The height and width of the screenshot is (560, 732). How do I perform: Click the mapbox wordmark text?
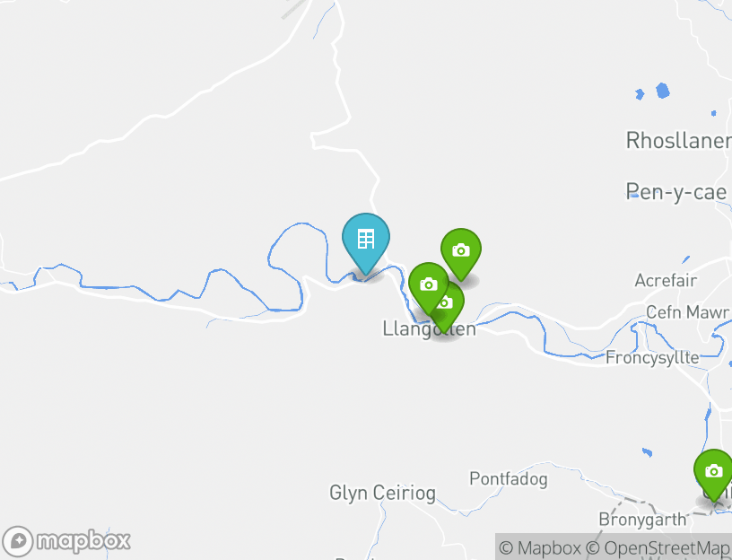[x=83, y=542]
